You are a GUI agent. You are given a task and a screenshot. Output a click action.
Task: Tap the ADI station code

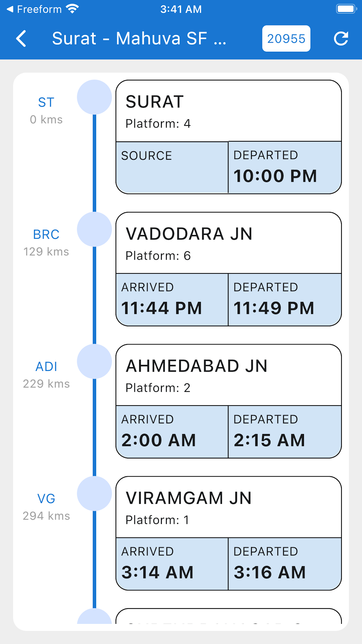coord(46,367)
